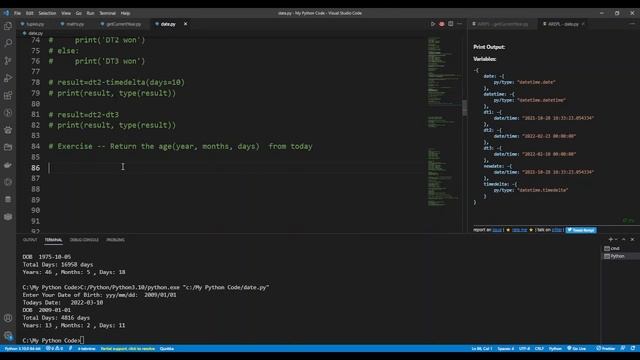Open the Run and Debug view

pos(8,78)
